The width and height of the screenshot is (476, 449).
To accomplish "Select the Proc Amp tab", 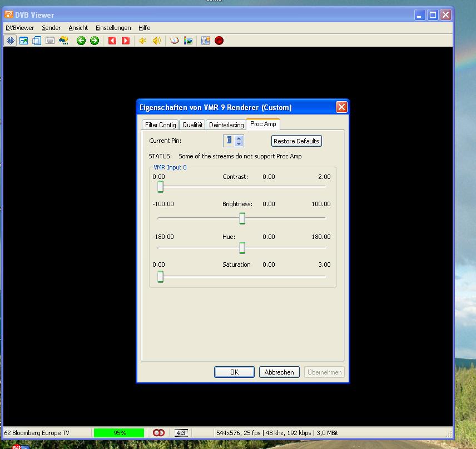I will tap(263, 124).
